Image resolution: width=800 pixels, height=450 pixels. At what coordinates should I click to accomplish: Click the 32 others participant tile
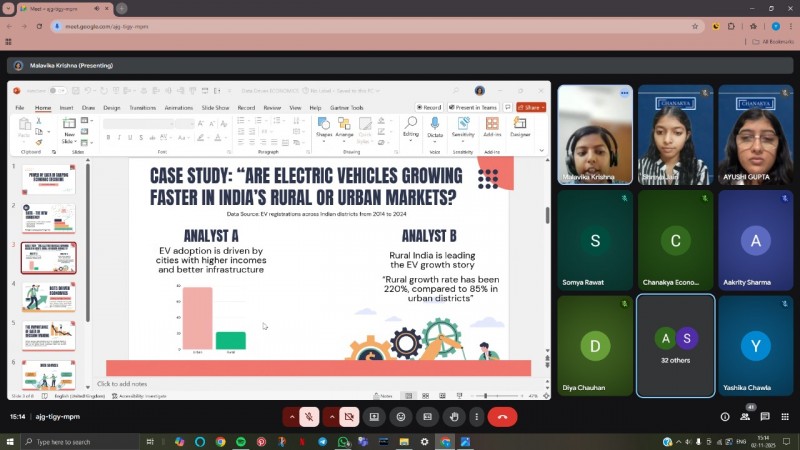click(675, 345)
